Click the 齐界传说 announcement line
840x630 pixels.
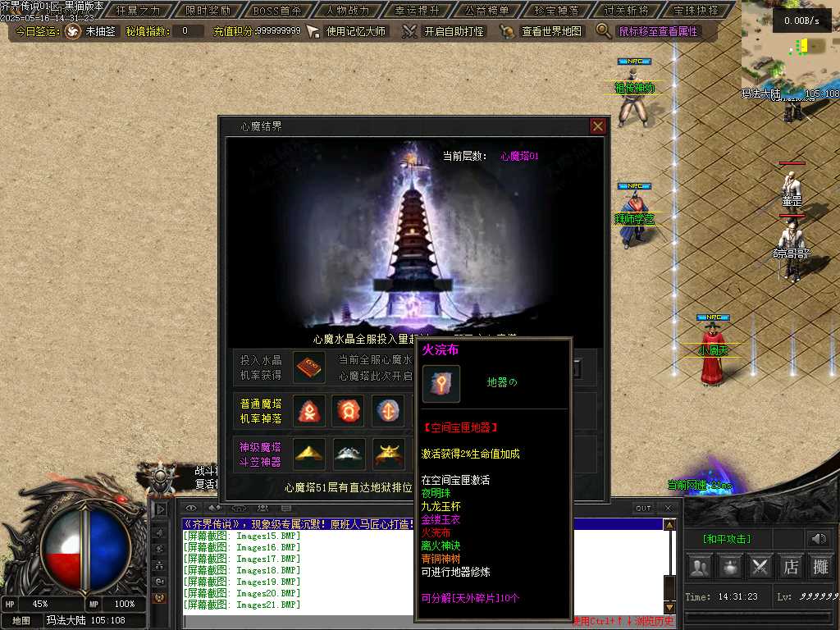[x=422, y=524]
